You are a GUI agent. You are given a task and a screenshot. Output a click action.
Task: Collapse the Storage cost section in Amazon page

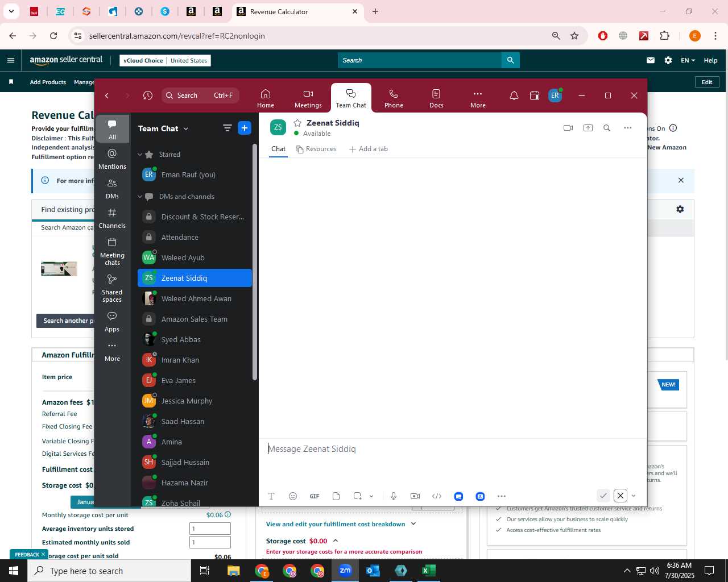click(x=336, y=541)
